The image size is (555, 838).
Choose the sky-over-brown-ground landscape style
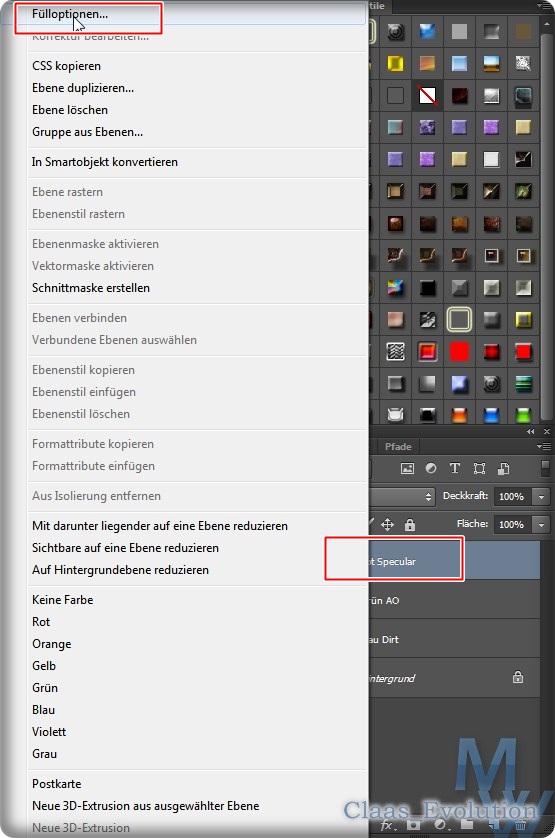point(491,64)
